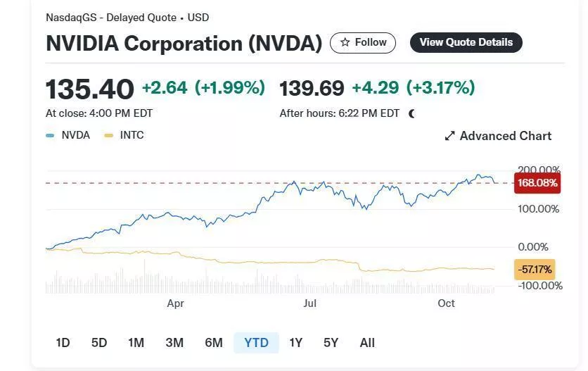The height and width of the screenshot is (371, 588).
Task: Switch chart to 3M range
Action: 174,343
